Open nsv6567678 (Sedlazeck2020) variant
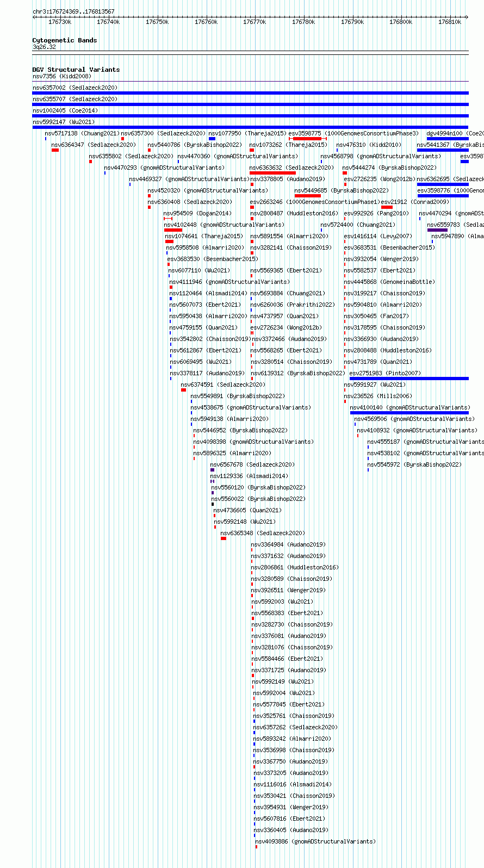This screenshot has width=484, height=868. click(252, 465)
